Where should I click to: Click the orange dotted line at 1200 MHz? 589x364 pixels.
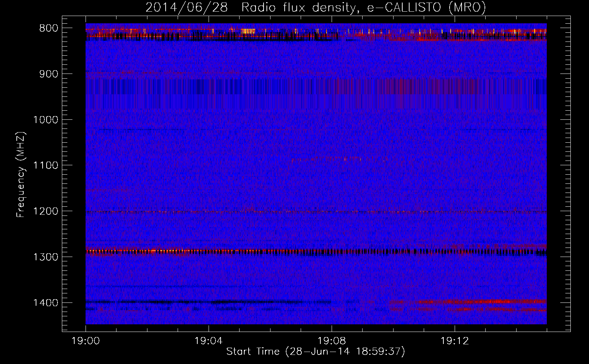click(x=316, y=211)
